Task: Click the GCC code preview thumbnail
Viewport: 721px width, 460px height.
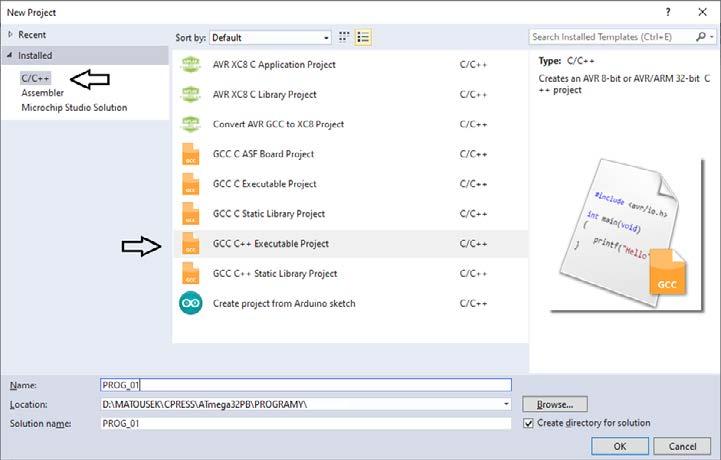Action: 626,235
